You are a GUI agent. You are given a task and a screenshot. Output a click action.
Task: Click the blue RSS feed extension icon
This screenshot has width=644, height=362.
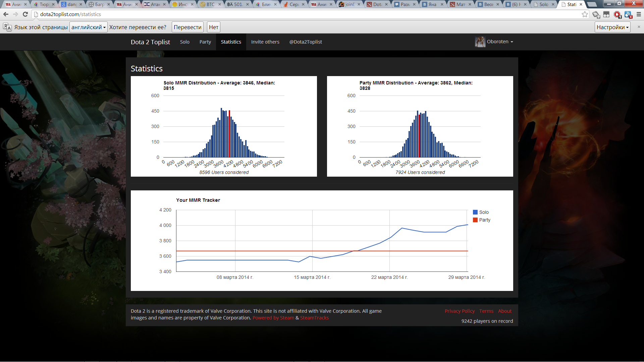coord(628,14)
